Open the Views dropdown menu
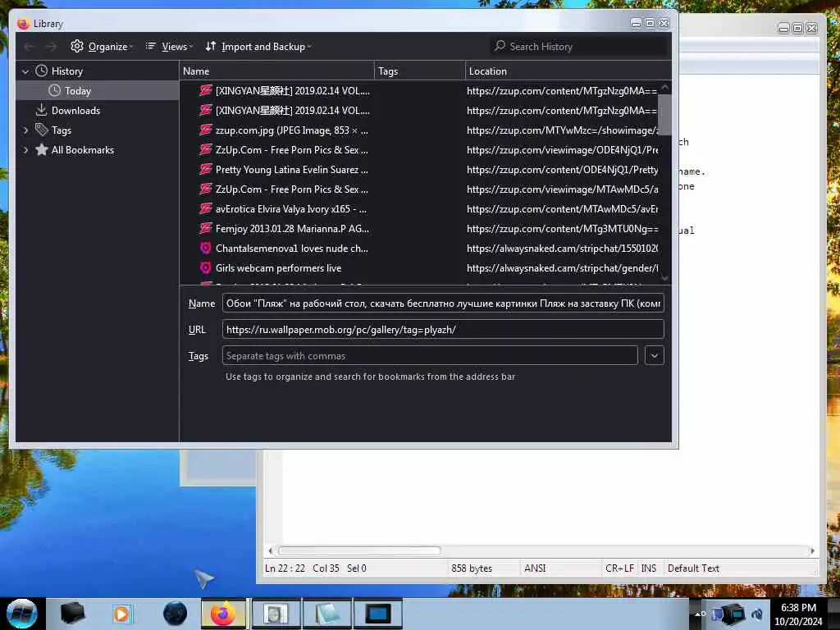The height and width of the screenshot is (630, 840). [169, 47]
